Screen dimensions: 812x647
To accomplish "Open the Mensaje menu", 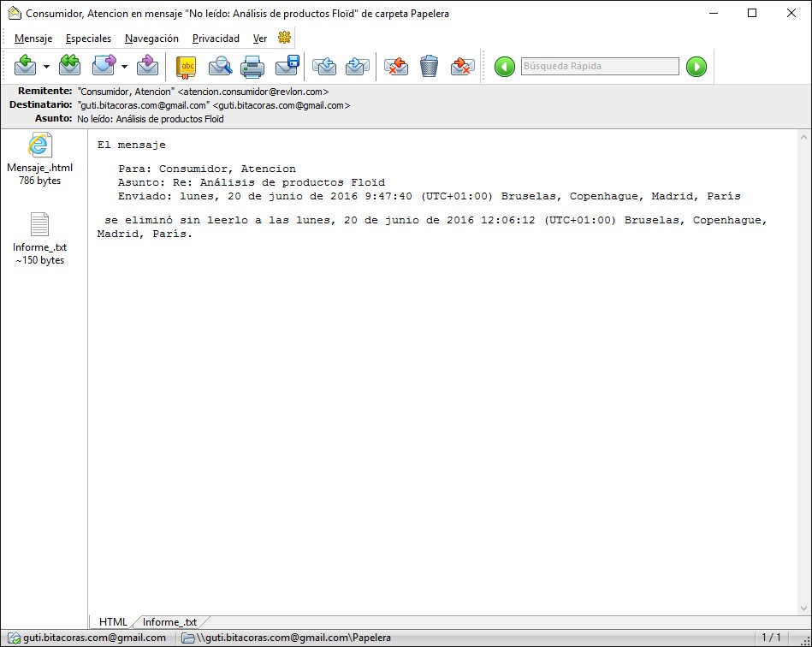I will (x=33, y=39).
